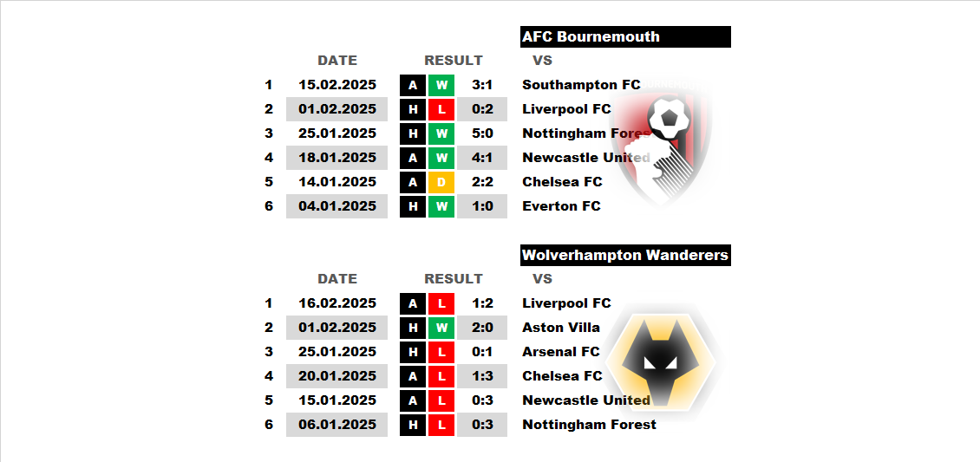Select the yellow D draw badge for Chelsea
The image size is (980, 462).
pyautogui.click(x=441, y=182)
